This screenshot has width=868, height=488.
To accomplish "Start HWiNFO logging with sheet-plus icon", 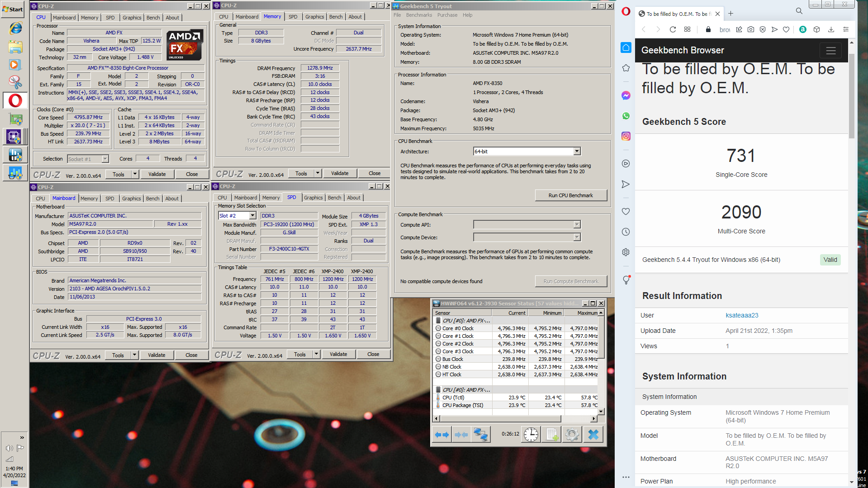I will (x=552, y=435).
